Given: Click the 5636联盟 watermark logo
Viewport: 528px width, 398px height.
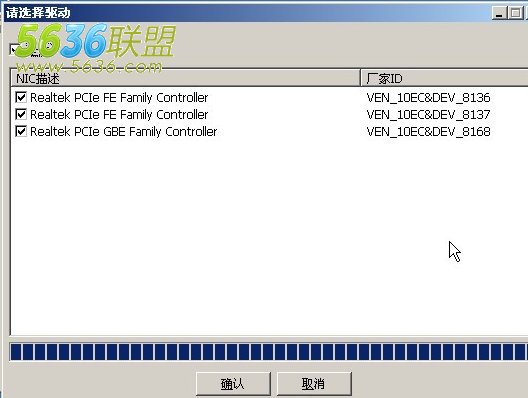Looking at the screenshot, I should [96, 47].
